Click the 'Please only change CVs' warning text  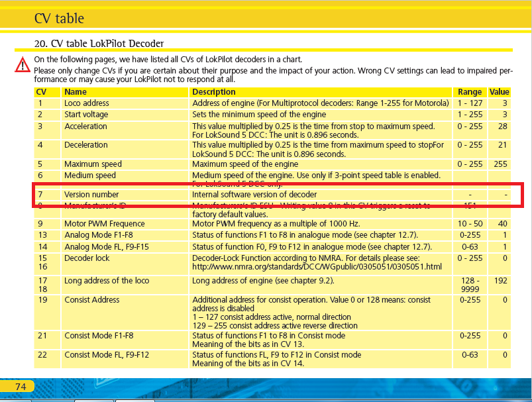click(274, 75)
